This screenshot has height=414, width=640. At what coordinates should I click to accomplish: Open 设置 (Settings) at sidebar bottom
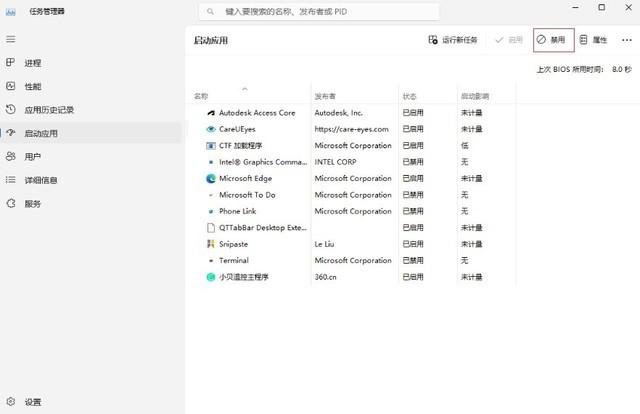(x=91, y=402)
